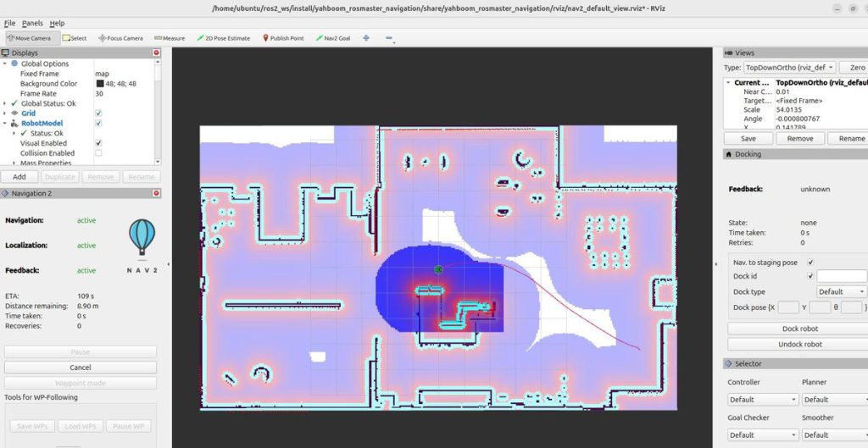The image size is (868, 448).
Task: Expand the Global Status tree item
Action: [6, 103]
